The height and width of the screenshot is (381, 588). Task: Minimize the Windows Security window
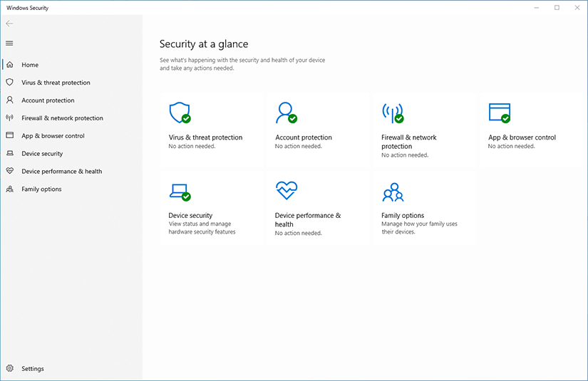click(537, 8)
